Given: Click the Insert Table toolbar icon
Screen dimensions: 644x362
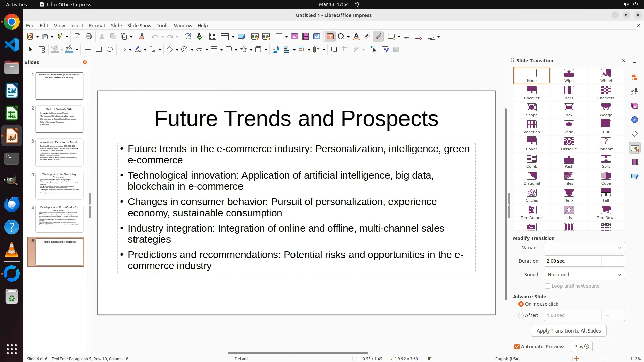Looking at the screenshot, I should coord(279,37).
